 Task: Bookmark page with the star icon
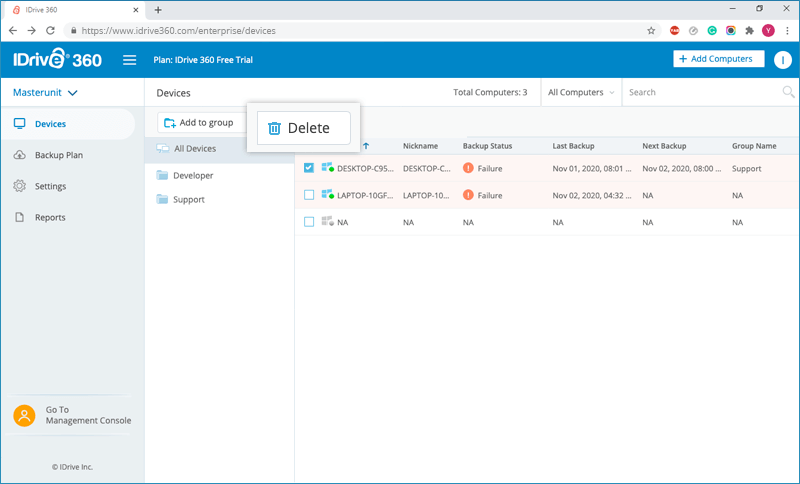coord(651,31)
